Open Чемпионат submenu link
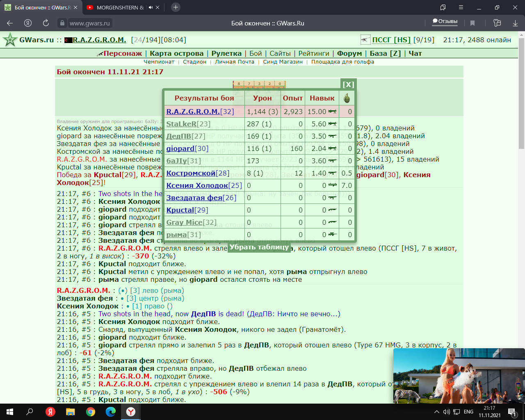Screen dimensions: 525x420 tap(159, 62)
